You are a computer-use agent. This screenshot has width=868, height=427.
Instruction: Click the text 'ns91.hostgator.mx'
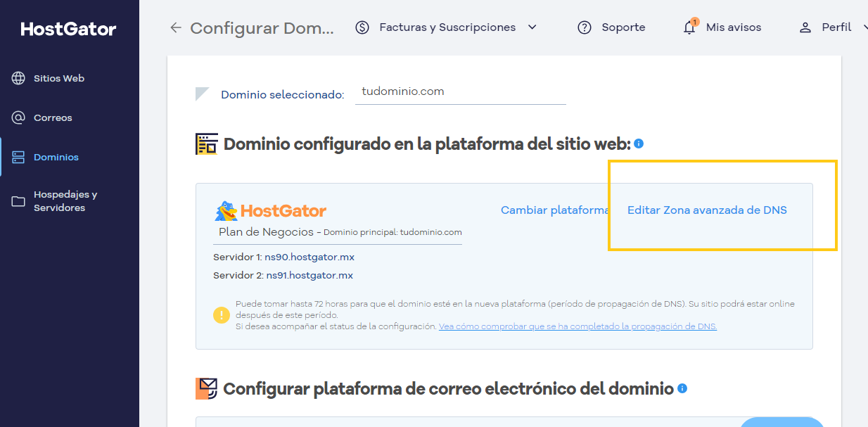pyautogui.click(x=309, y=276)
